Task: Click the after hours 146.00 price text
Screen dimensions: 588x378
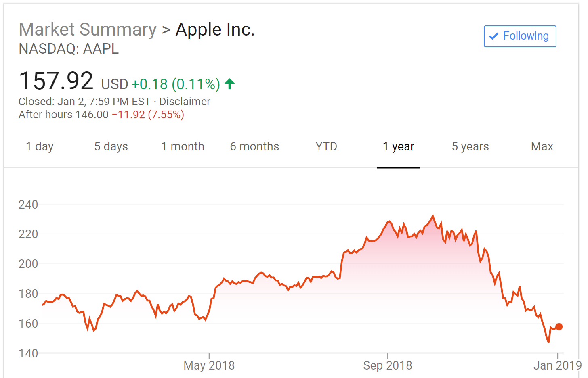Action: tap(92, 115)
